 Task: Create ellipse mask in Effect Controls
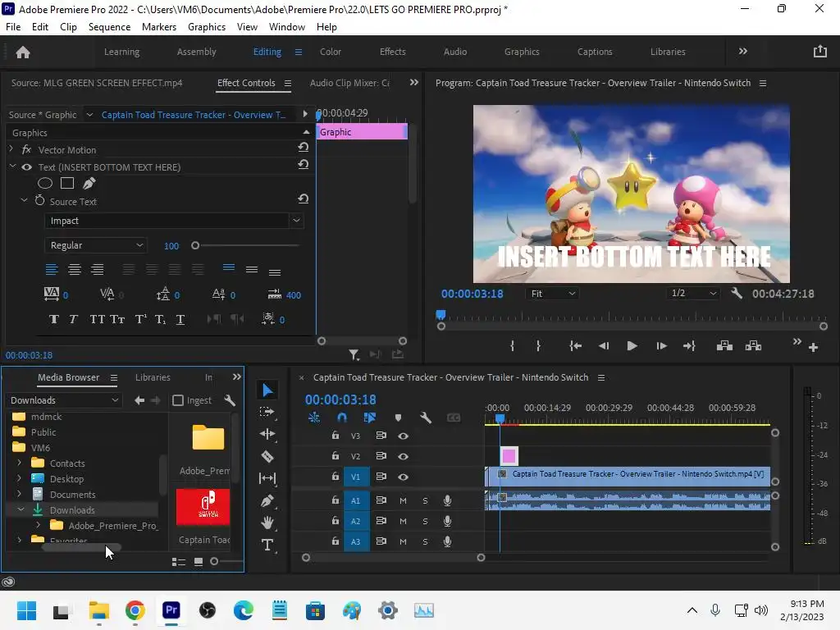coord(45,183)
